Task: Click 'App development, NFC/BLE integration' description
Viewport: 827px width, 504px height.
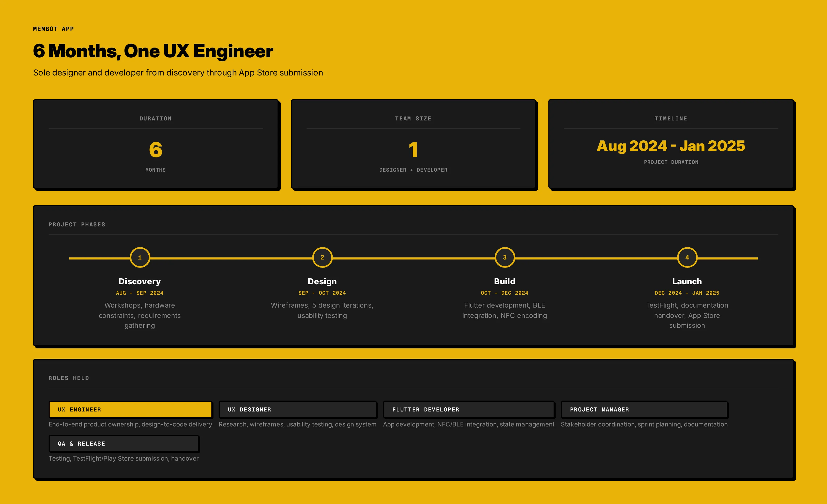Action: [469, 424]
